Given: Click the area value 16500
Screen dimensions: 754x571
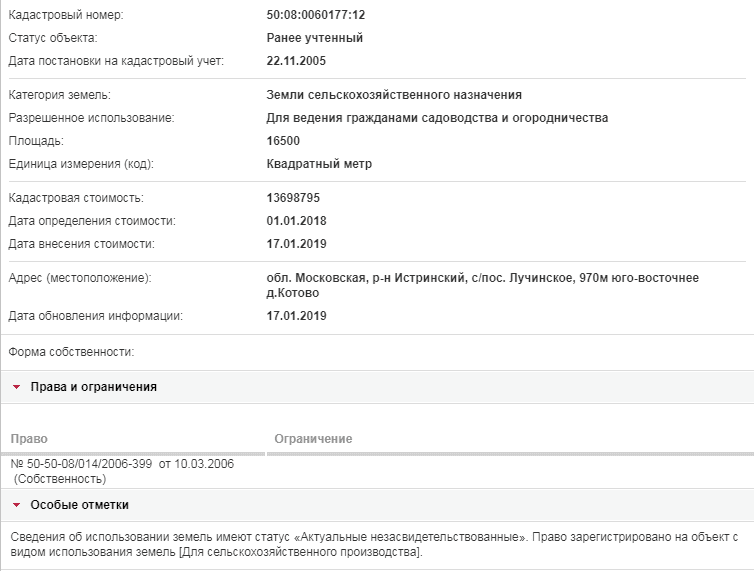Looking at the screenshot, I should (283, 141).
